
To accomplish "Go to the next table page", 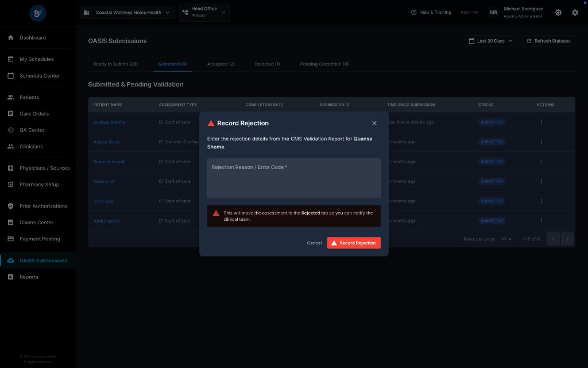I will (567, 239).
